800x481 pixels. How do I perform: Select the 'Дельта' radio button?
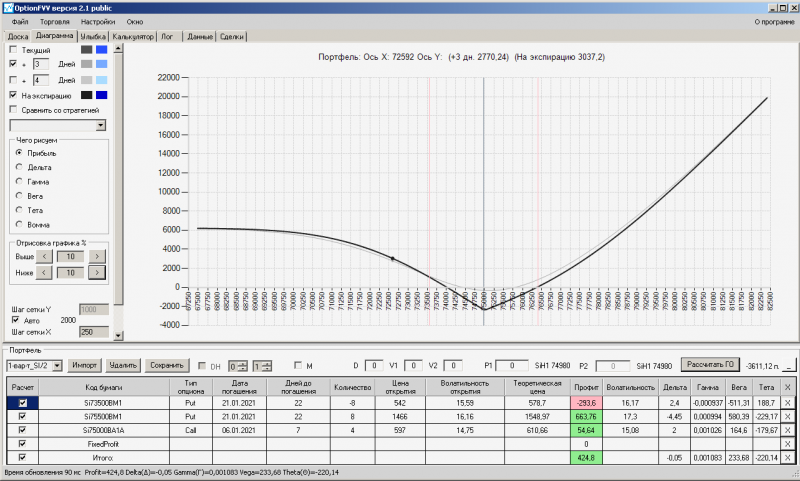(18, 168)
